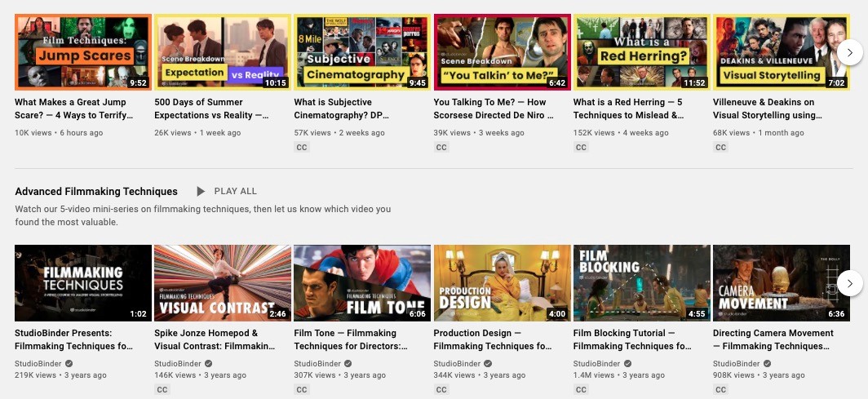Click title "Film Tone — Filmmaking Techniques for Directors"

[351, 339]
